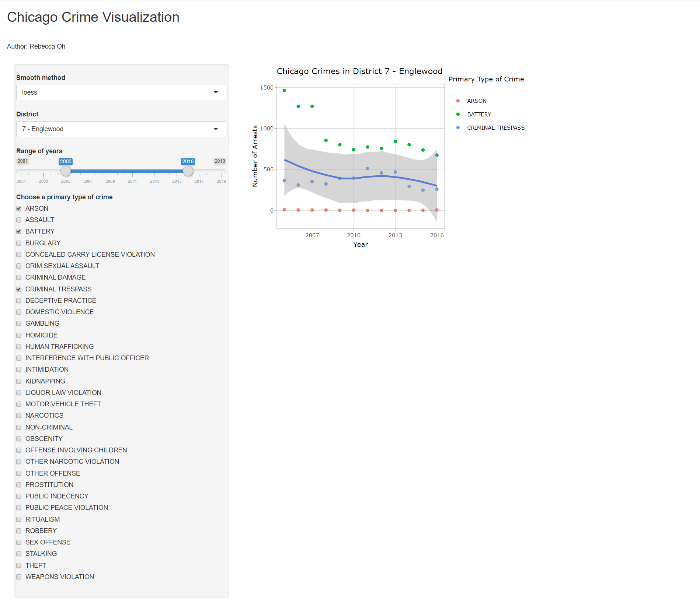The image size is (700, 606).
Task: Select the MOTOR VEHICLE THEFT checkbox
Action: tap(19, 404)
